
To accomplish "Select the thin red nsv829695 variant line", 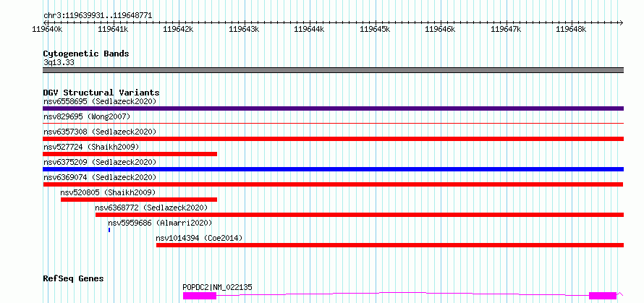I will (333, 123).
